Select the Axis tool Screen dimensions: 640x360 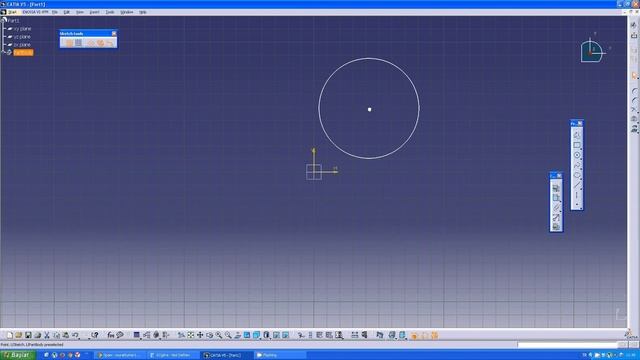pos(577,195)
